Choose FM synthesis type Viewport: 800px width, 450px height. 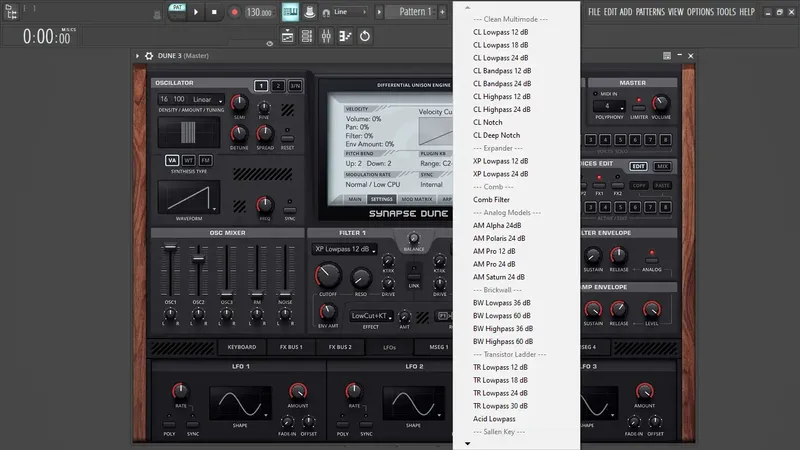point(205,160)
